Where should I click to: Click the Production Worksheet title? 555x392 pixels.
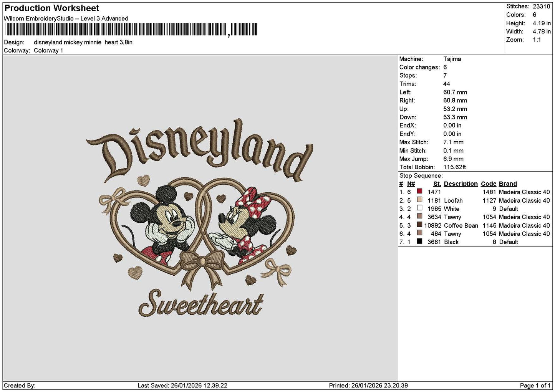[x=51, y=8]
